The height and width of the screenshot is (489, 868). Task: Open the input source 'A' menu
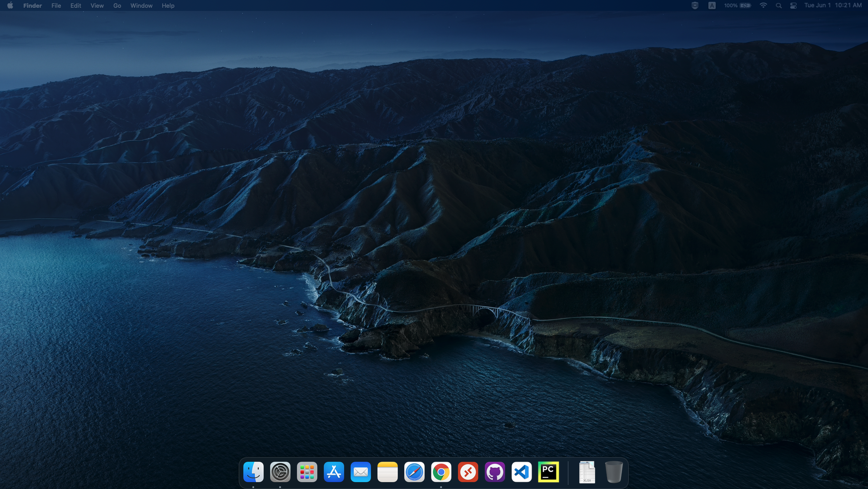712,5
